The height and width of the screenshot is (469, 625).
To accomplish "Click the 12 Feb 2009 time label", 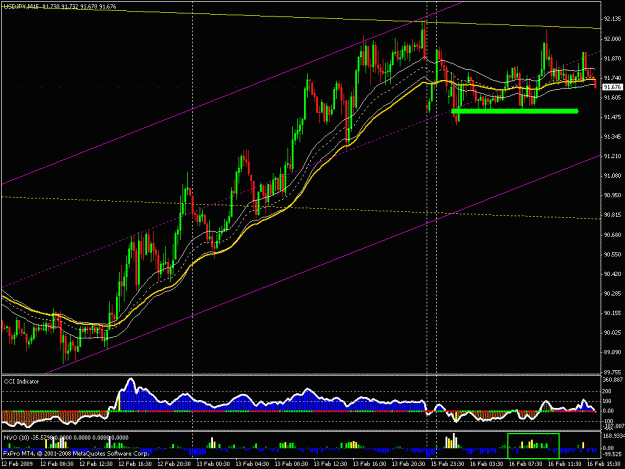I will click(x=17, y=464).
